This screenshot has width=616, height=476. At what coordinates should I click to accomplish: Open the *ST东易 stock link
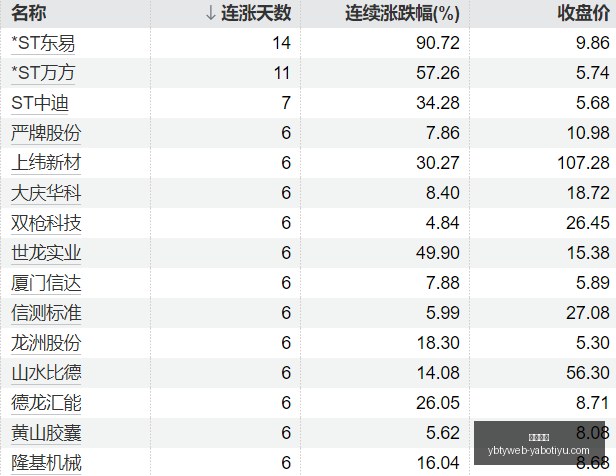tap(43, 43)
